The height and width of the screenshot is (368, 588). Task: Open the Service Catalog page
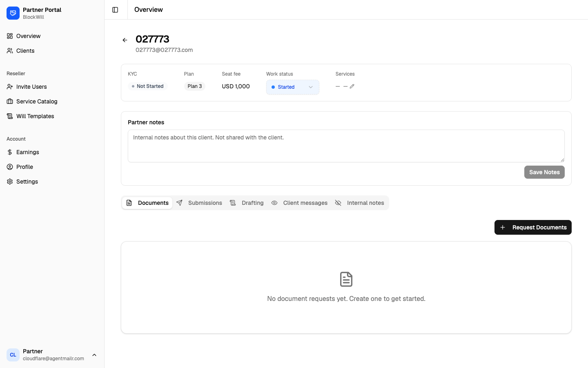point(52,101)
